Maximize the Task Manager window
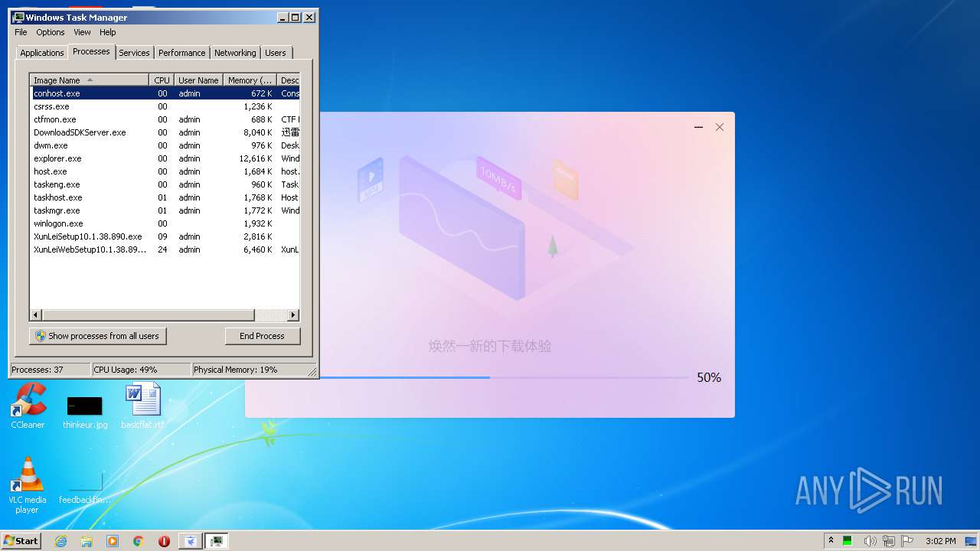 [296, 17]
